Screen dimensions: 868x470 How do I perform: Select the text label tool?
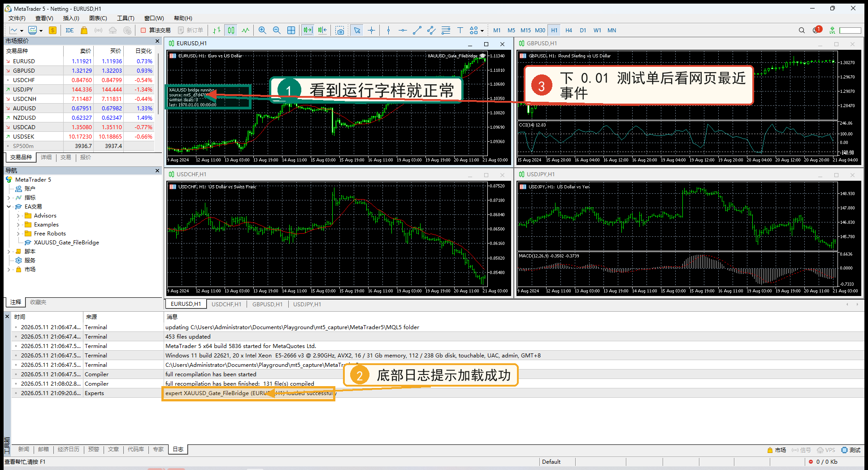(x=460, y=30)
